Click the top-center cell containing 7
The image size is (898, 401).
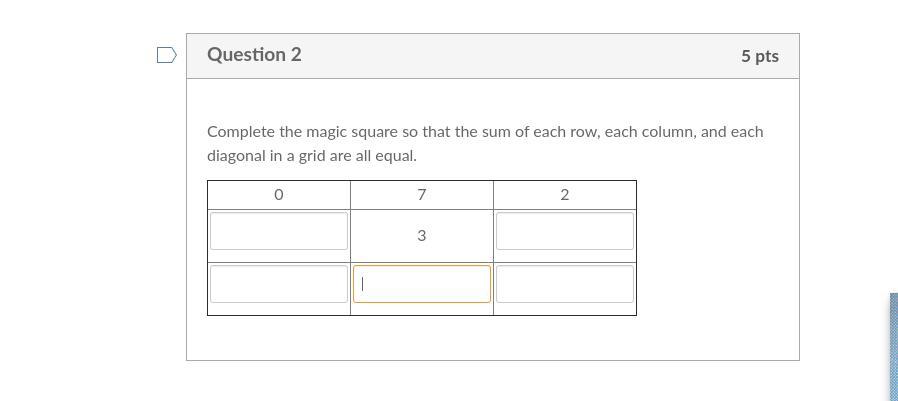(421, 195)
